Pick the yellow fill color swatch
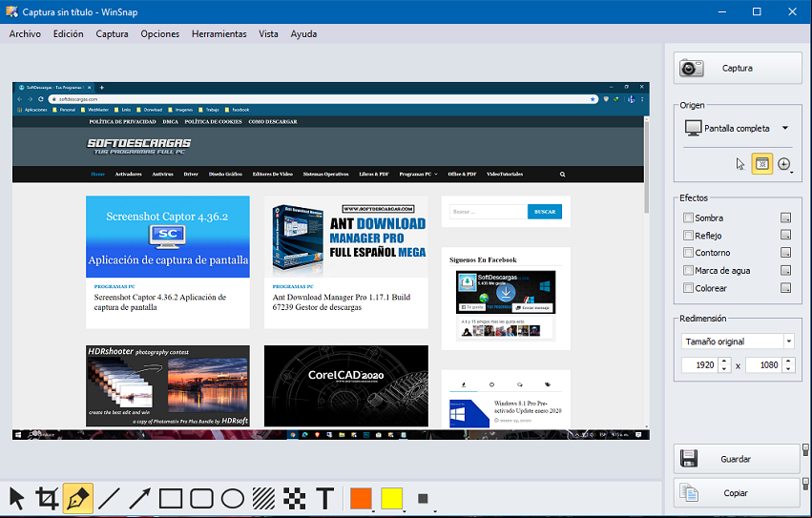This screenshot has height=518, width=812. coord(392,498)
